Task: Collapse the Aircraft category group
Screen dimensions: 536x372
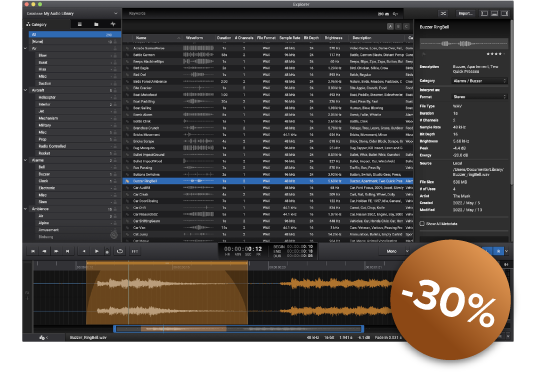Action: (26, 90)
